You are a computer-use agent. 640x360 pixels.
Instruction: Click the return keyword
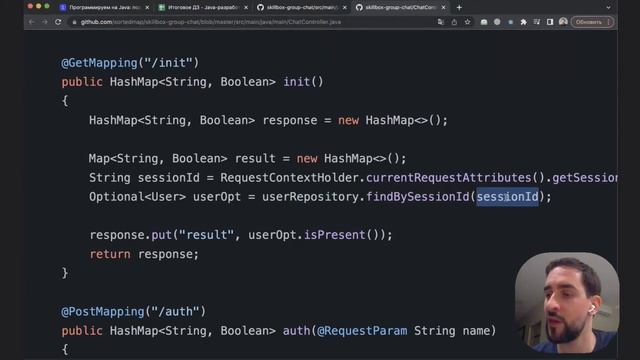point(110,254)
